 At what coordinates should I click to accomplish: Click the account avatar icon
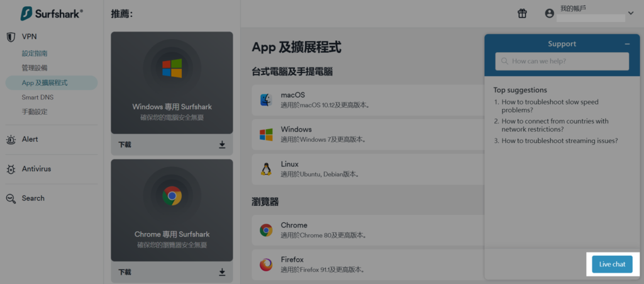coord(550,14)
